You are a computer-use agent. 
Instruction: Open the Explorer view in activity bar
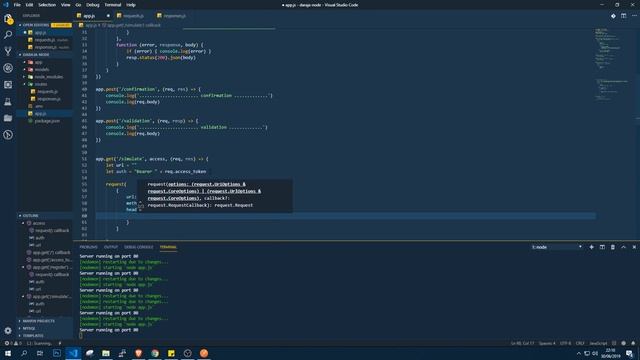click(8, 19)
